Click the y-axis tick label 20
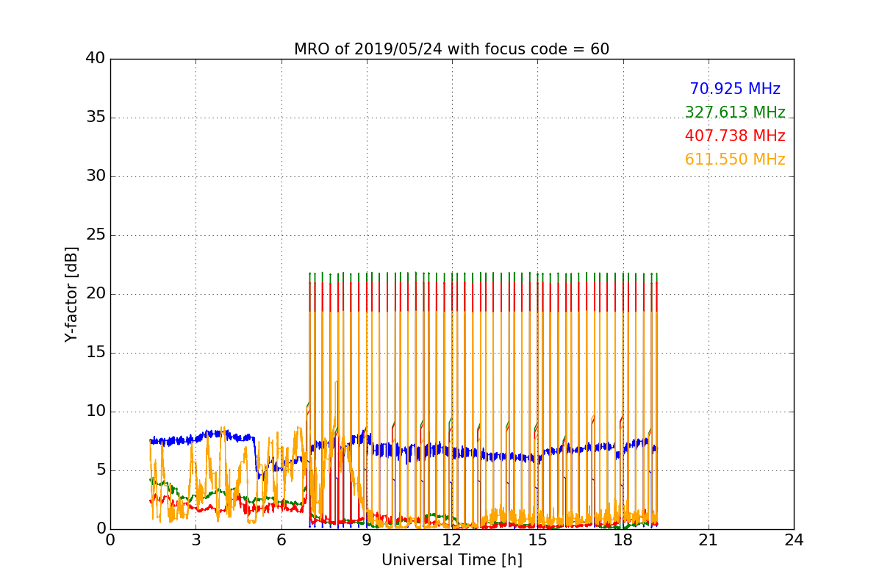882x588 pixels. click(96, 294)
